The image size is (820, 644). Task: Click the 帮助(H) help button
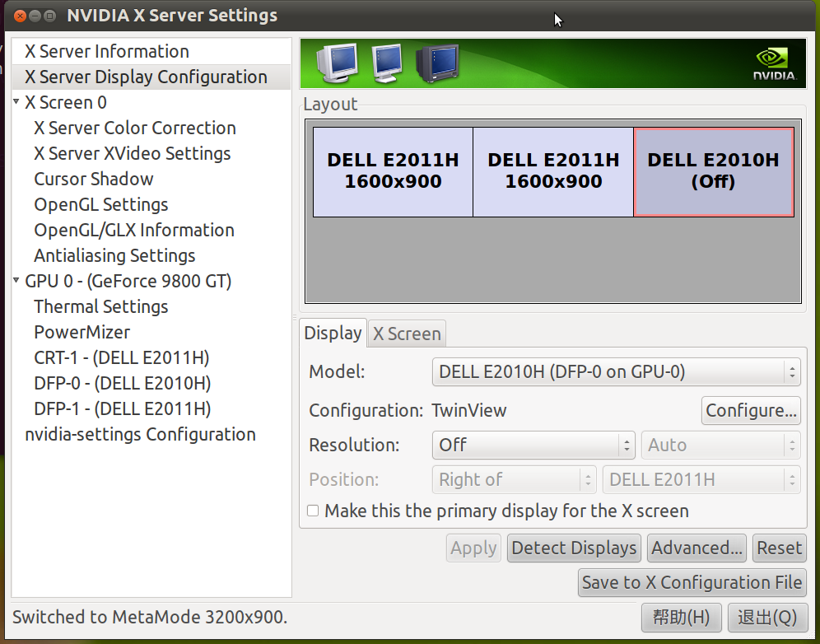[682, 618]
